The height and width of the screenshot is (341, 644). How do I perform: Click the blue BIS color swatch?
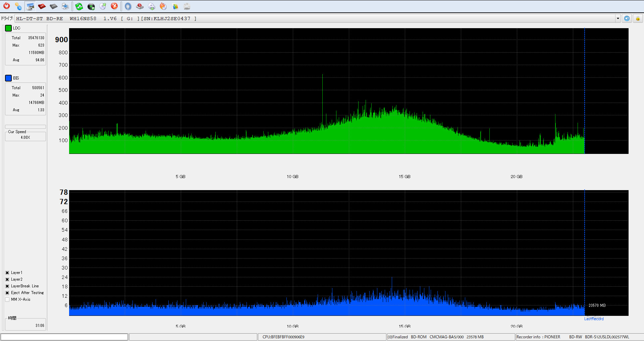coord(8,78)
